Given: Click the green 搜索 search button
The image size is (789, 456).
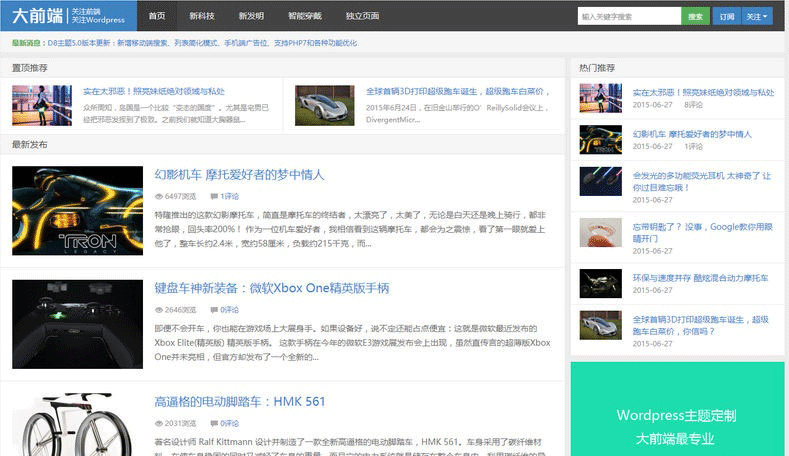Looking at the screenshot, I should pos(695,16).
